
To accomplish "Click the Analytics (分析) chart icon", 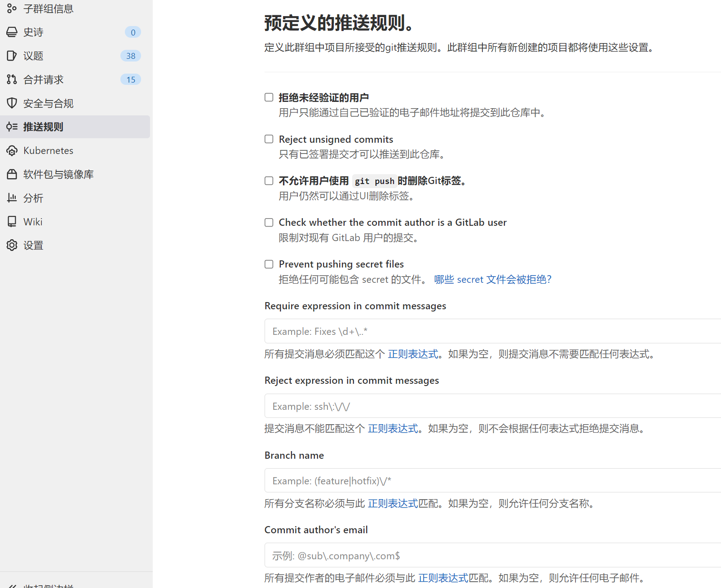I will point(12,198).
